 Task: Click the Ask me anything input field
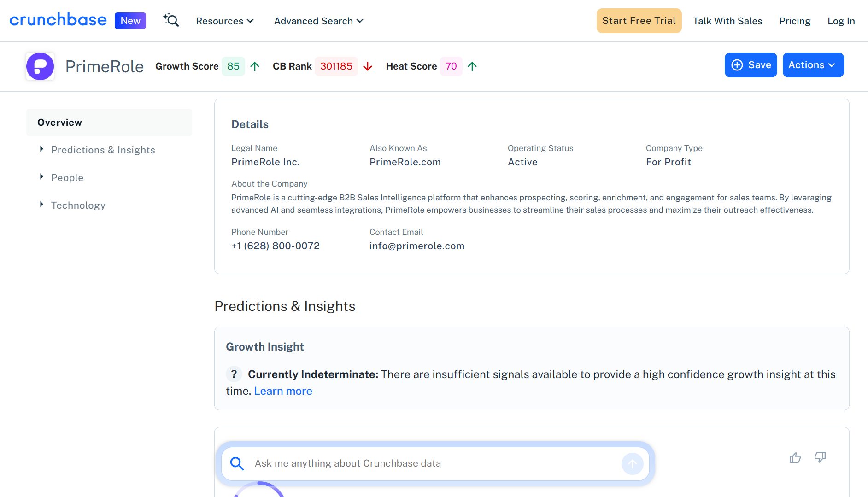click(x=415, y=463)
